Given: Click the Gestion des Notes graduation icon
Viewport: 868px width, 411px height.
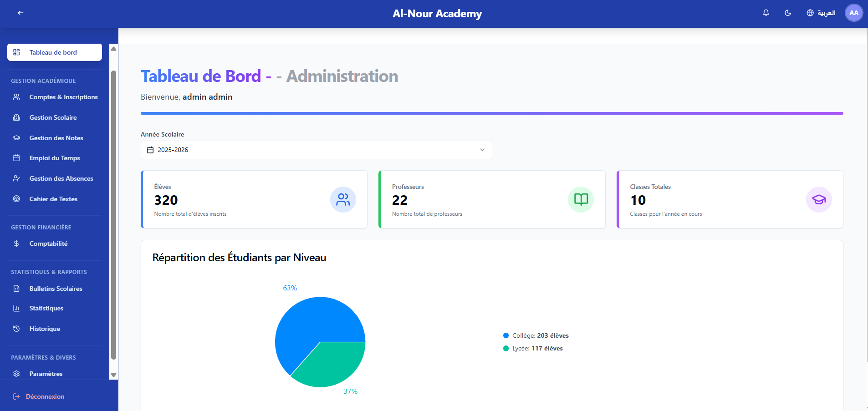Looking at the screenshot, I should point(16,138).
